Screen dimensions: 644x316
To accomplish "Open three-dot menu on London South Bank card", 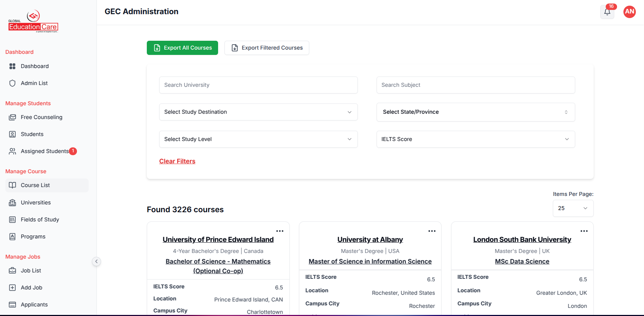I will [584, 231].
